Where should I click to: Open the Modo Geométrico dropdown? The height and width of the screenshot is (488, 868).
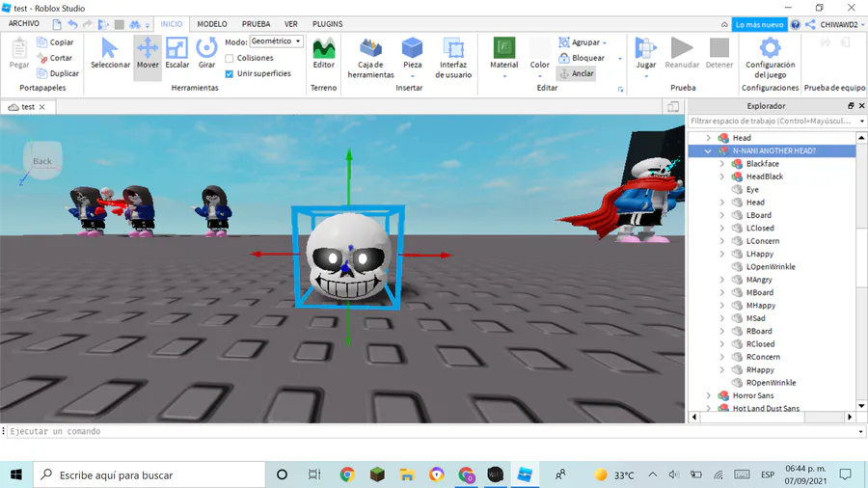point(276,41)
